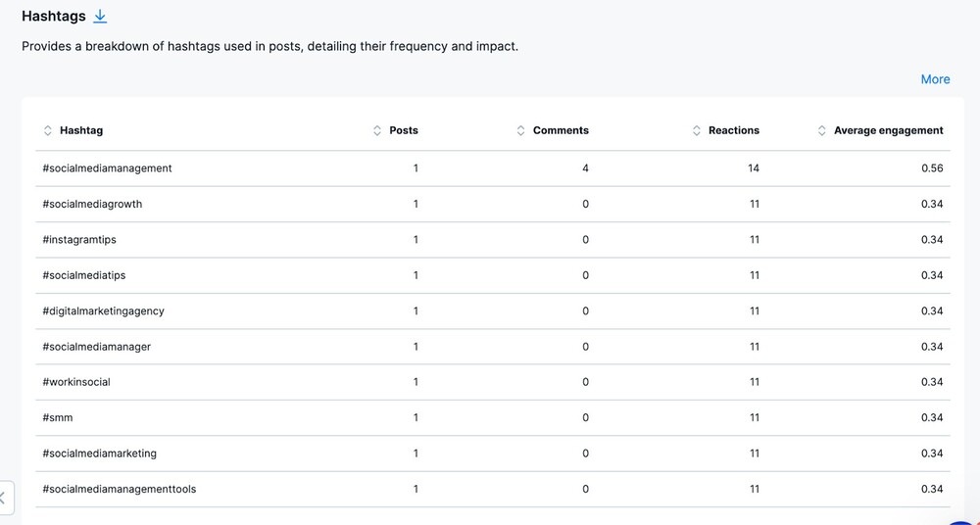This screenshot has height=525, width=980.
Task: Select the #socialmediamanager hashtag
Action: (x=96, y=347)
